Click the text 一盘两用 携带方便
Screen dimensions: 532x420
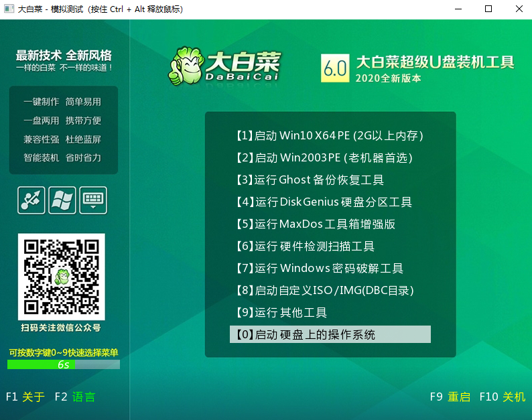(62, 121)
